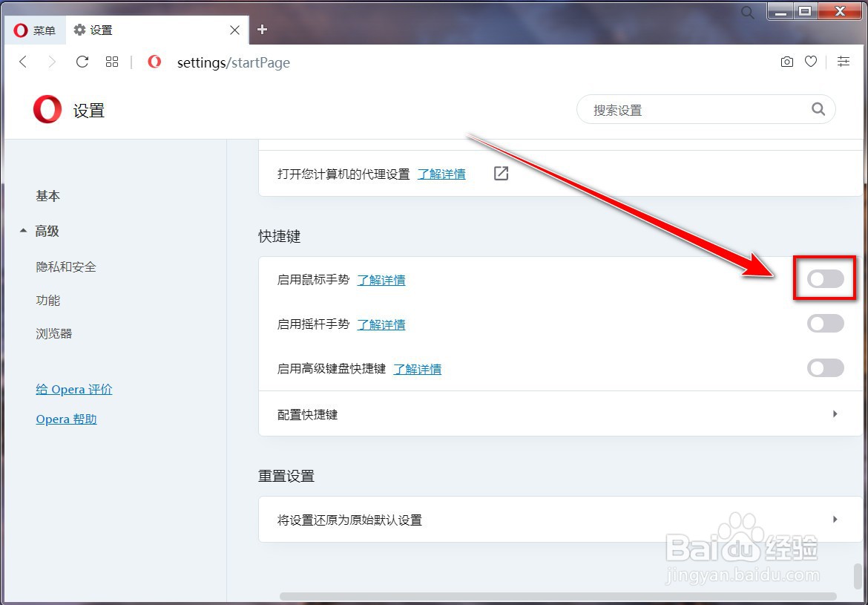Switch to the 菜单 tab
The image size is (868, 605).
35,30
